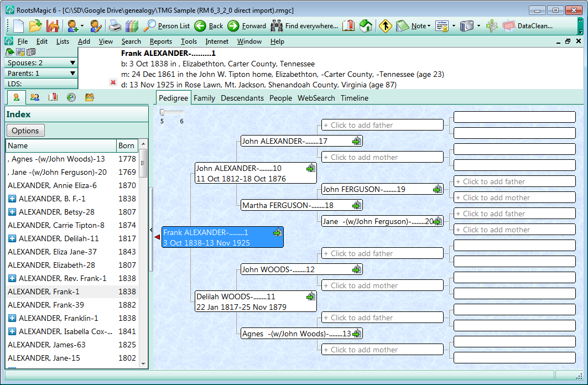The width and height of the screenshot is (588, 385).
Task: Click green arrow on Delilah WOODS-11
Action: (310, 297)
